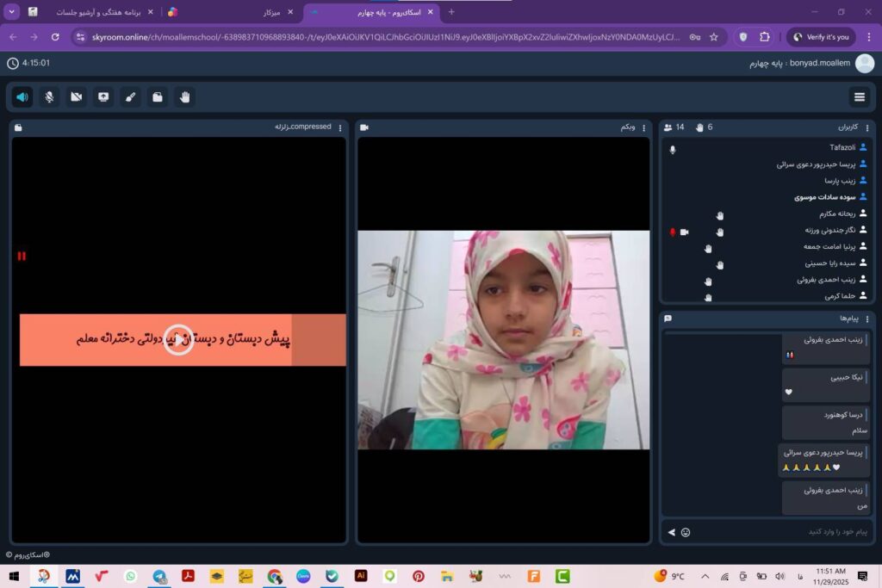The image size is (882, 588).
Task: Select the whiteboard brush tool
Action: [x=130, y=96]
